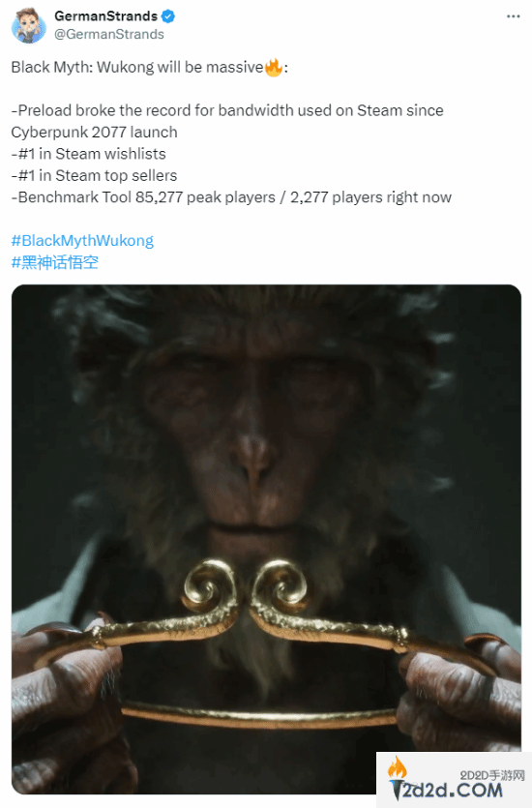Click the Preload broke the record line
This screenshot has height=808, width=532.
227,110
